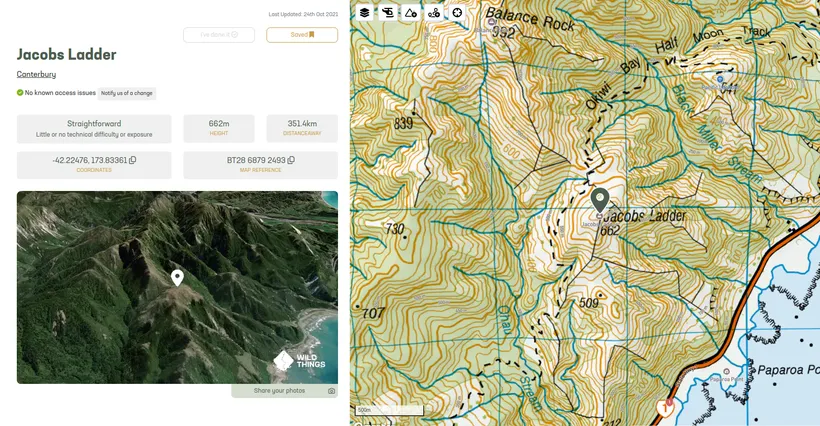The height and width of the screenshot is (426, 820).
Task: Open the map layers selector
Action: point(365,13)
